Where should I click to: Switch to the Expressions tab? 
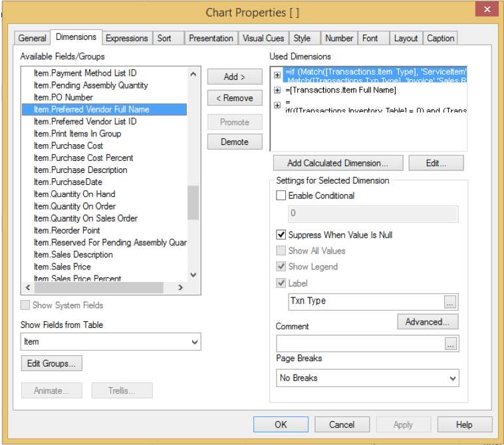127,39
